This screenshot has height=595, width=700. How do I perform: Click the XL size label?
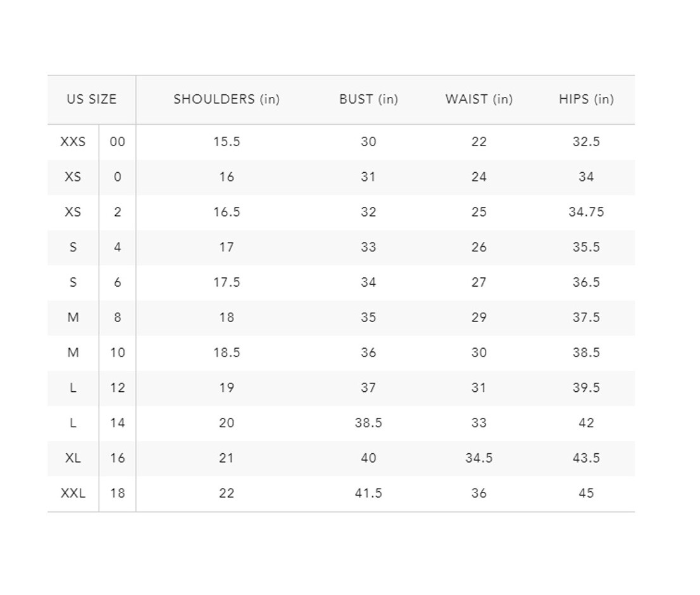coord(73,458)
